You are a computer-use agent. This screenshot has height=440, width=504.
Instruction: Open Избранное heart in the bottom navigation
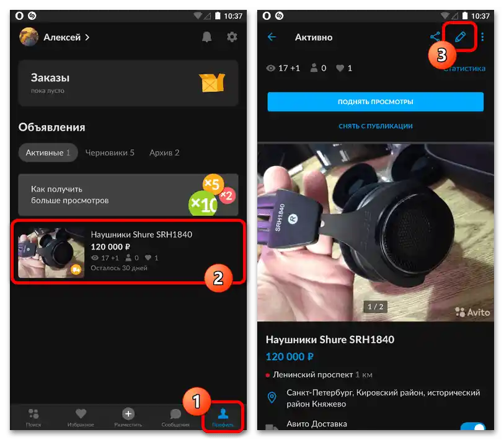pos(81,417)
